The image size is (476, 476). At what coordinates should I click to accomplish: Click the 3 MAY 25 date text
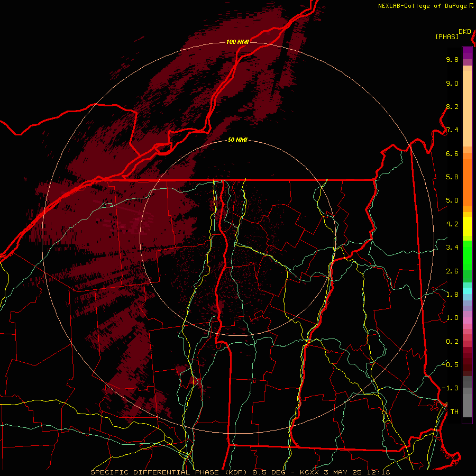click(343, 472)
